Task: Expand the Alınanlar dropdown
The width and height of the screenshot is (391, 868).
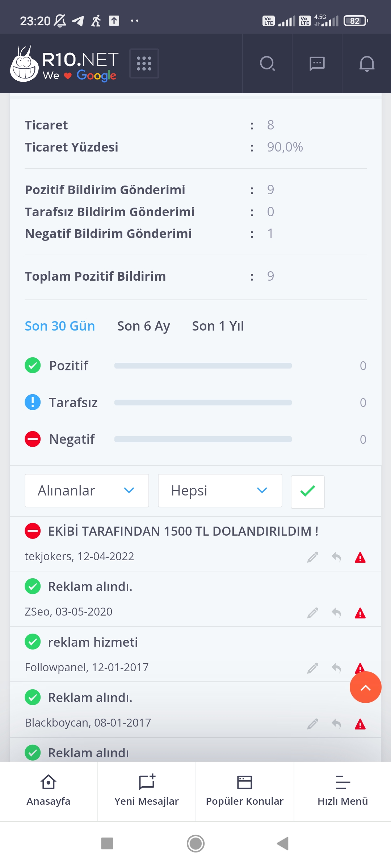Action: 87,490
